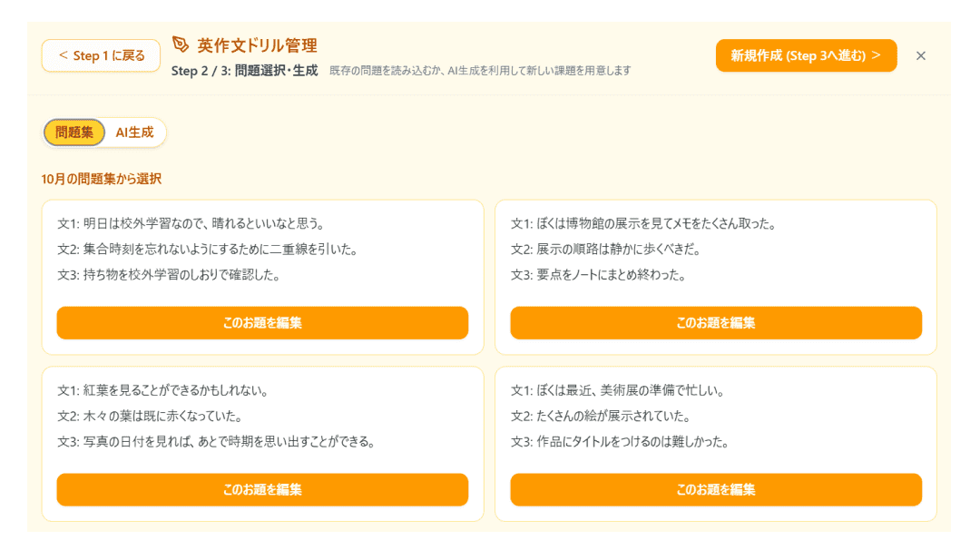The image size is (980, 550).
Task: Edit the 校外学習 question set
Action: click(262, 322)
